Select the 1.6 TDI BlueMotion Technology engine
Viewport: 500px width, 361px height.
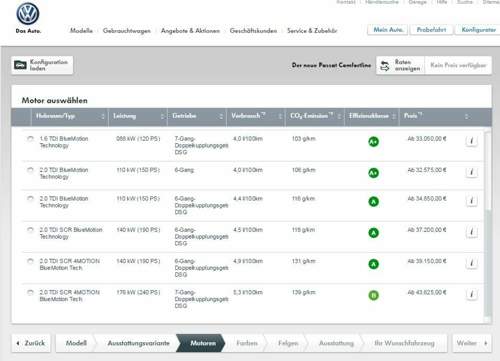[x=30, y=139]
